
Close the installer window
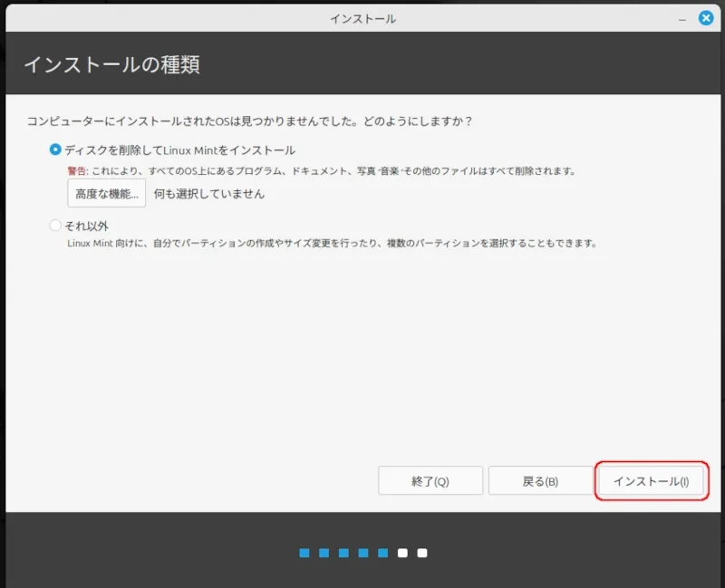click(706, 18)
